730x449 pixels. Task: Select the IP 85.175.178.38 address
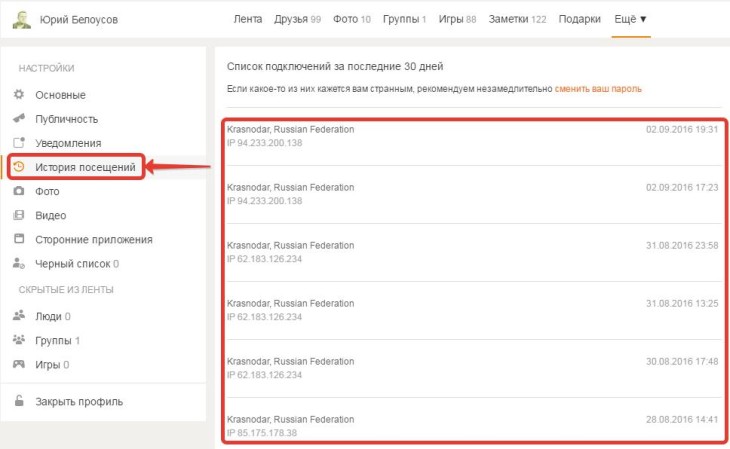tap(262, 433)
